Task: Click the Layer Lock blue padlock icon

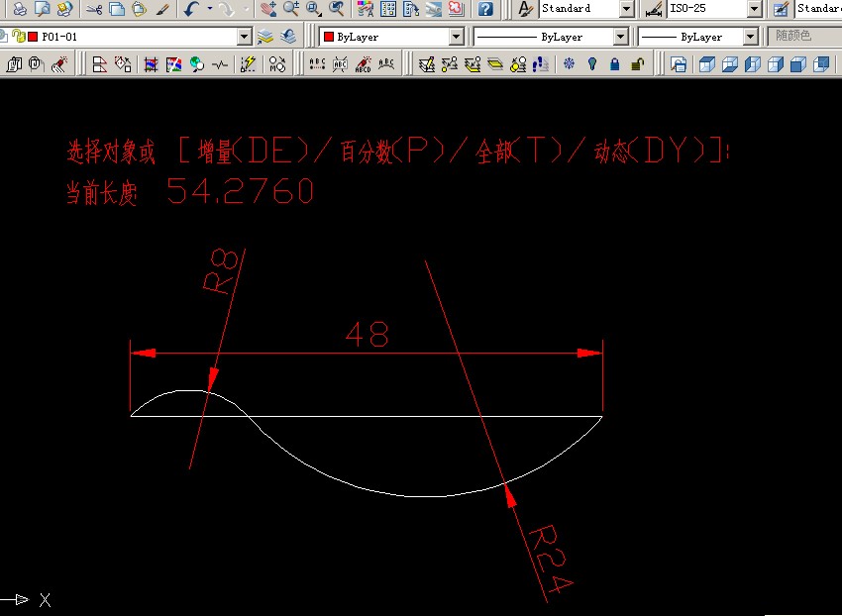Action: [615, 65]
